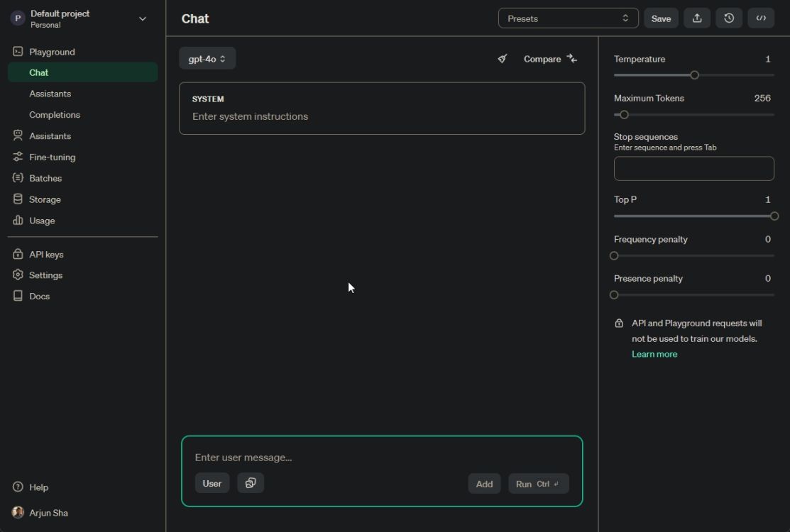This screenshot has height=532, width=790.
Task: Open the Learn more link
Action: (x=654, y=353)
